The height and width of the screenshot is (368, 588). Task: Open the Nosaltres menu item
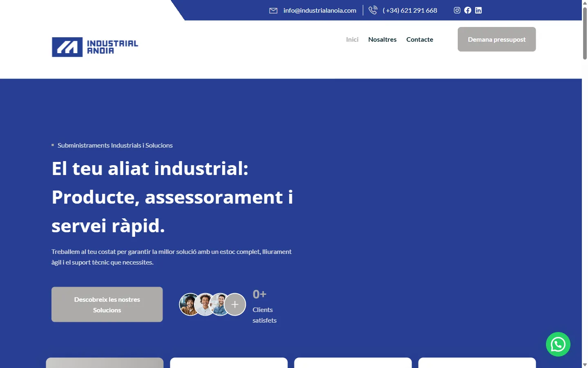point(382,39)
